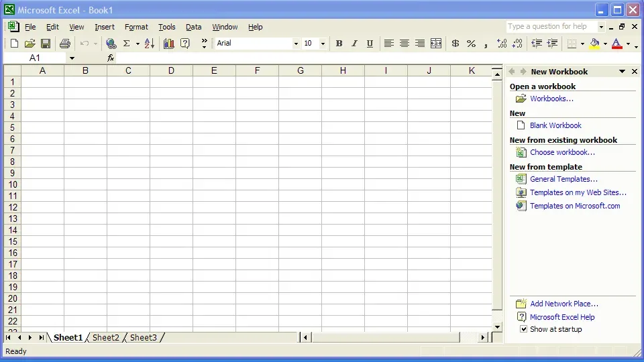Click Microsoft Excel Help link in pane

tap(562, 317)
